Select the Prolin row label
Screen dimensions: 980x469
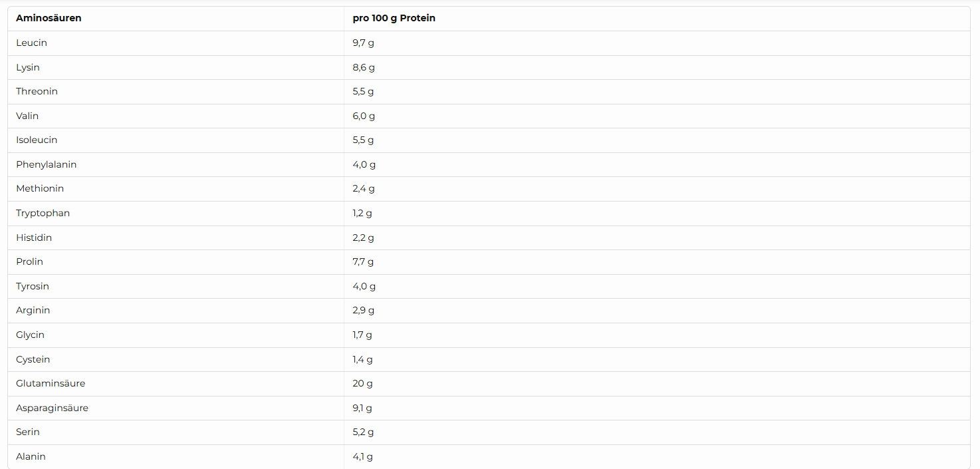coord(29,262)
